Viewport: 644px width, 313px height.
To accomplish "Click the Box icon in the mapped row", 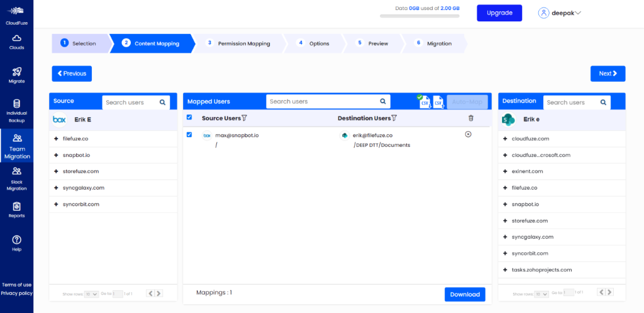I will [x=207, y=135].
